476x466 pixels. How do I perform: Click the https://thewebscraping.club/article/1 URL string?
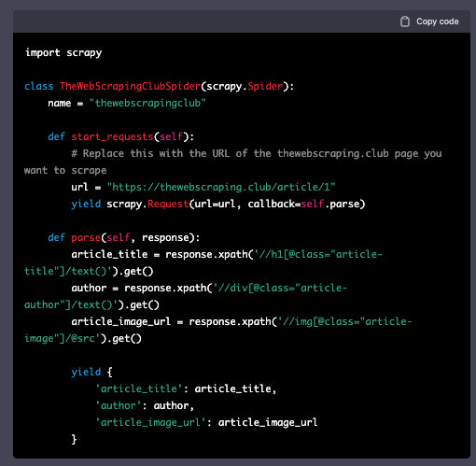[x=221, y=187]
